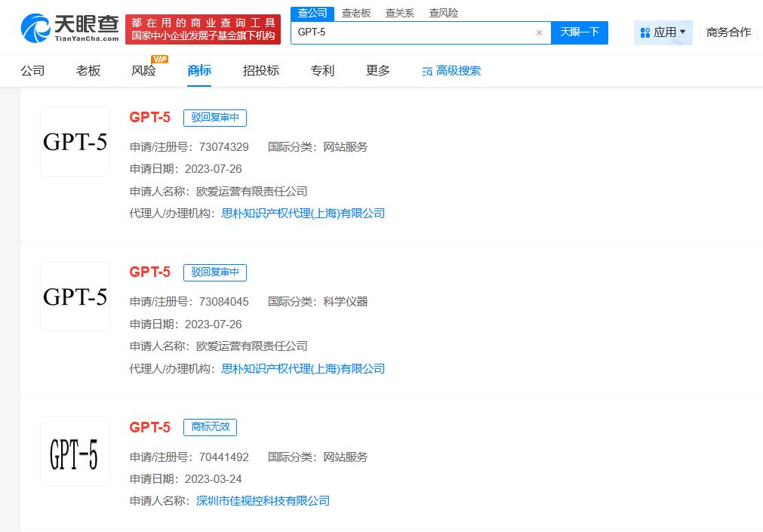The image size is (763, 532).
Task: Switch to the 查老板 search tab
Action: point(356,13)
